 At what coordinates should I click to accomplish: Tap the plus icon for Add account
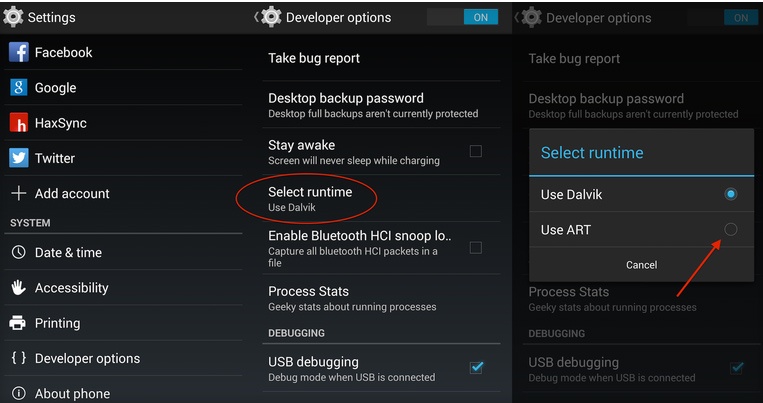(18, 193)
